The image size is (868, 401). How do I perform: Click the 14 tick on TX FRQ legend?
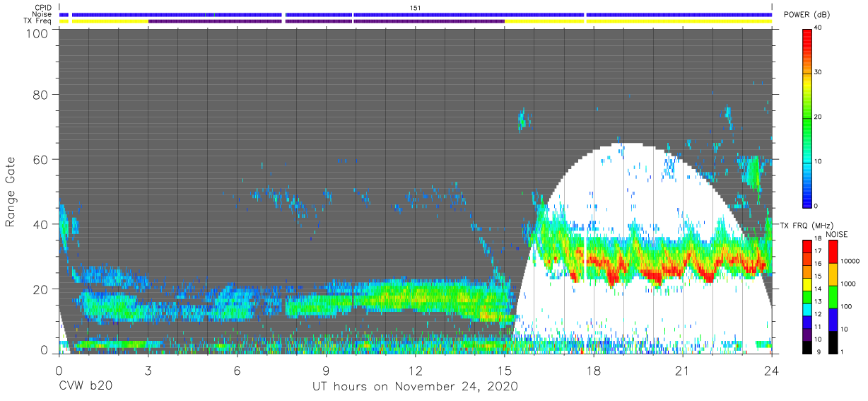point(817,289)
